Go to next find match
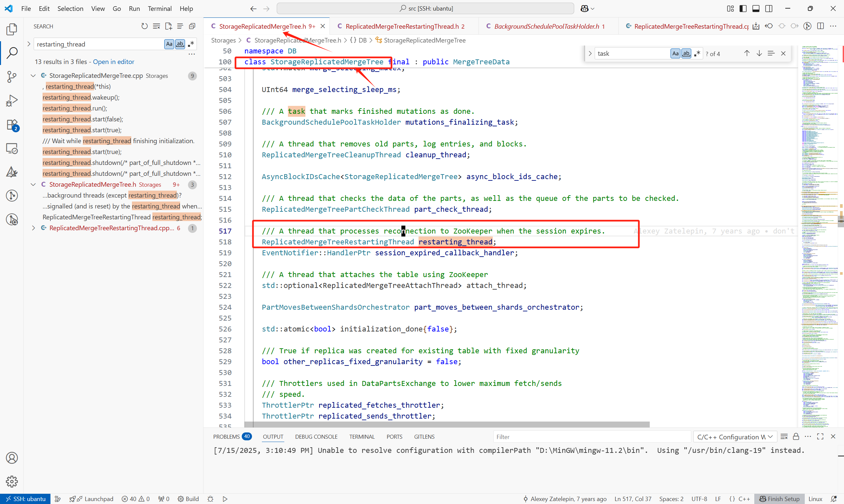Image resolution: width=844 pixels, height=504 pixels. pos(759,53)
